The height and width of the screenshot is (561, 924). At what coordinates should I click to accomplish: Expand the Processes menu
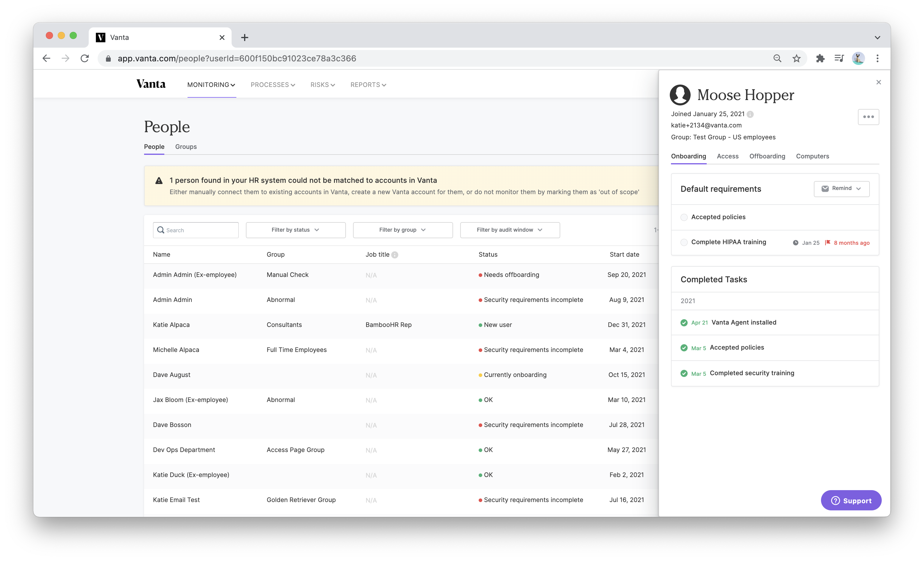(273, 85)
